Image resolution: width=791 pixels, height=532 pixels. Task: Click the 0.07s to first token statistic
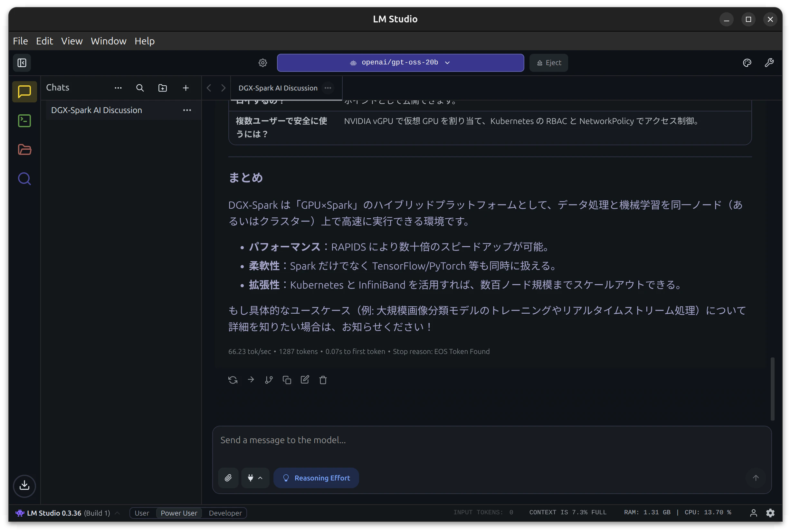pyautogui.click(x=355, y=351)
